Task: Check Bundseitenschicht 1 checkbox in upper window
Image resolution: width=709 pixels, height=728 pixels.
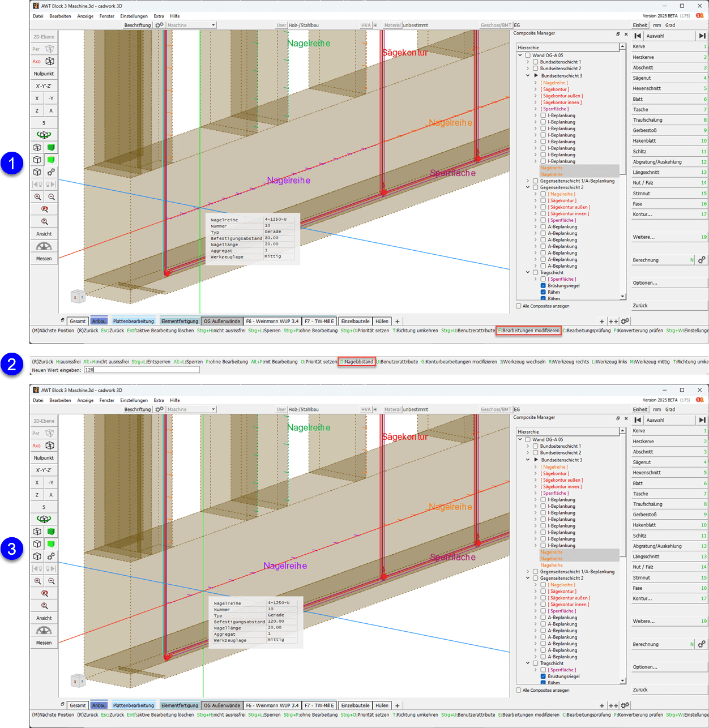Action: pyautogui.click(x=535, y=62)
